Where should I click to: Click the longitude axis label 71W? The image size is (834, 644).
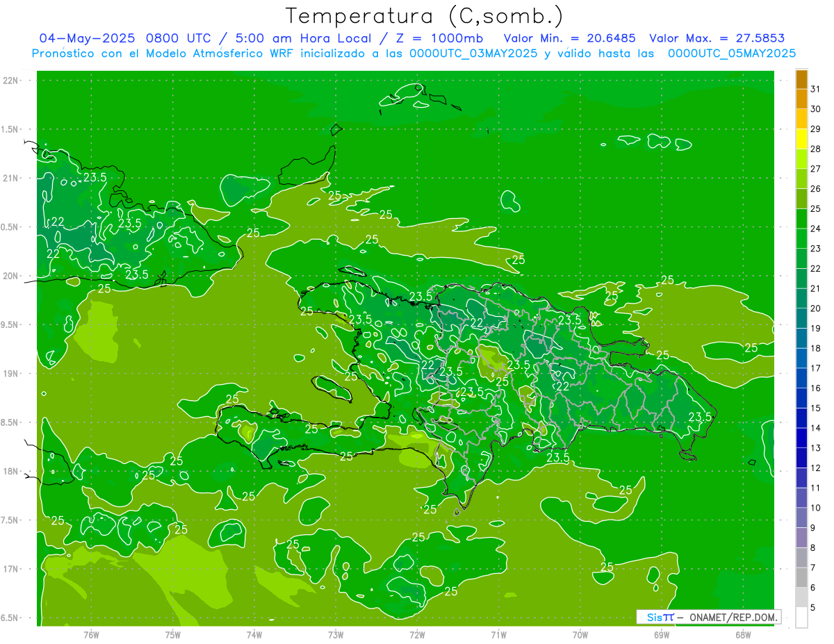tap(498, 634)
